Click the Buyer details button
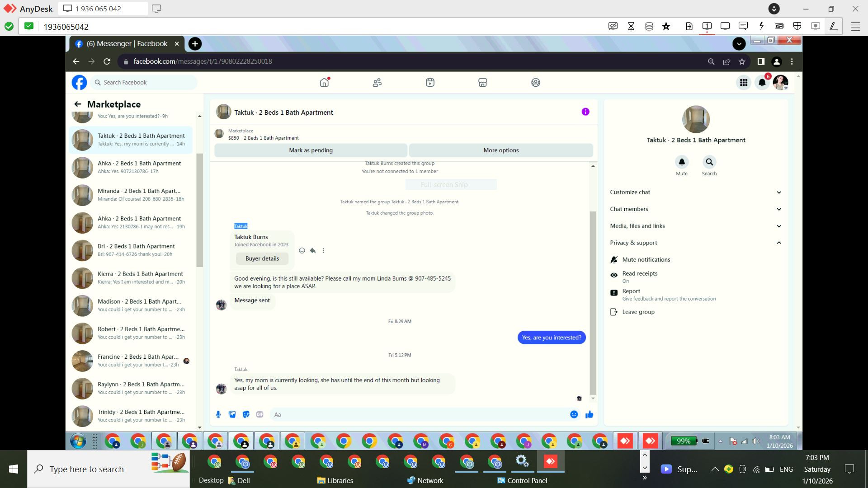The height and width of the screenshot is (488, 868). point(262,258)
